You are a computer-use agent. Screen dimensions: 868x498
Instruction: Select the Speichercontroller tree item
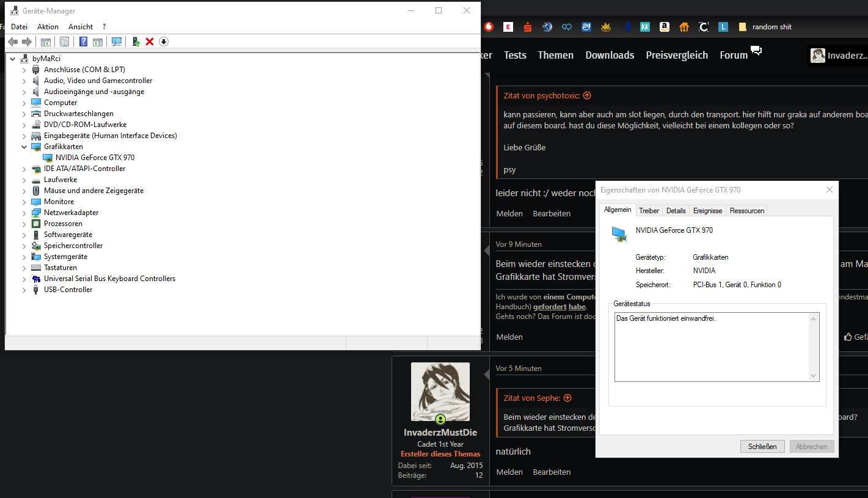(x=73, y=246)
